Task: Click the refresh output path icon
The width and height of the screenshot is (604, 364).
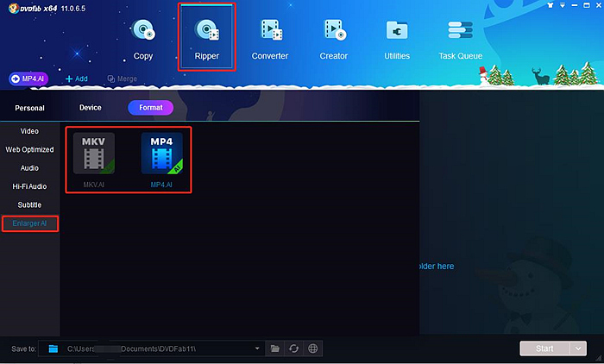Action: coord(294,348)
